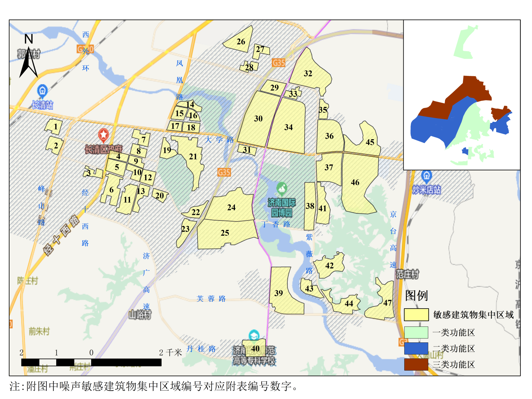532x399 pixels.
Task: Pick the yellow 敏感建筑物集中区域 legend swatch
Action: tap(416, 315)
